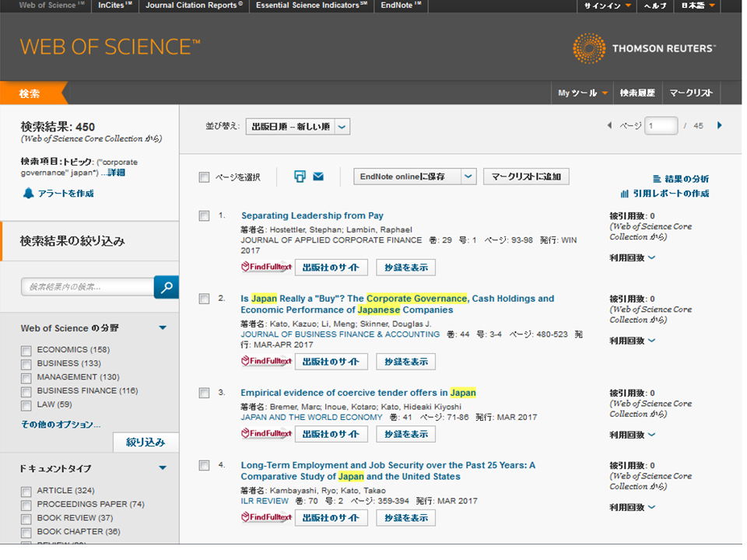Open the 日本語 language dropdown
The height and width of the screenshot is (560, 747).
tap(698, 5)
